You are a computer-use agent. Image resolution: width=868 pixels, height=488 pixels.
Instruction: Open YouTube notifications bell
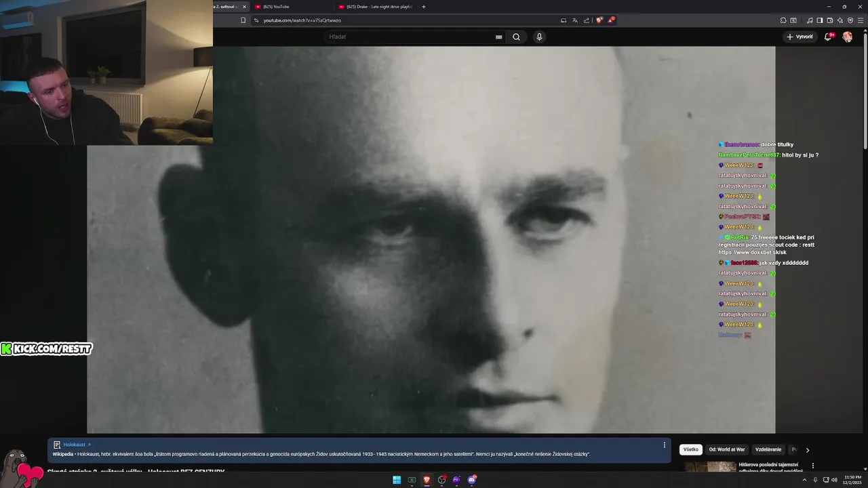[x=828, y=37]
